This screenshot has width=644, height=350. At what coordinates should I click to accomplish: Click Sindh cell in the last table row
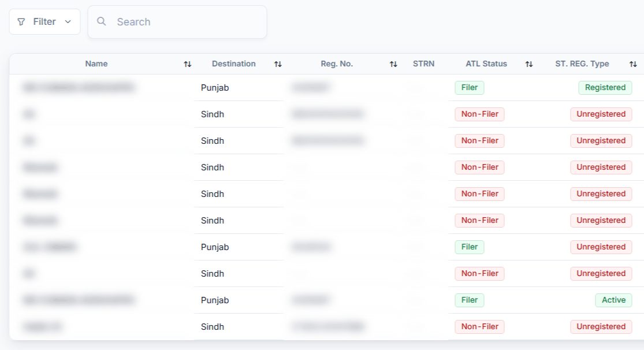(x=213, y=326)
